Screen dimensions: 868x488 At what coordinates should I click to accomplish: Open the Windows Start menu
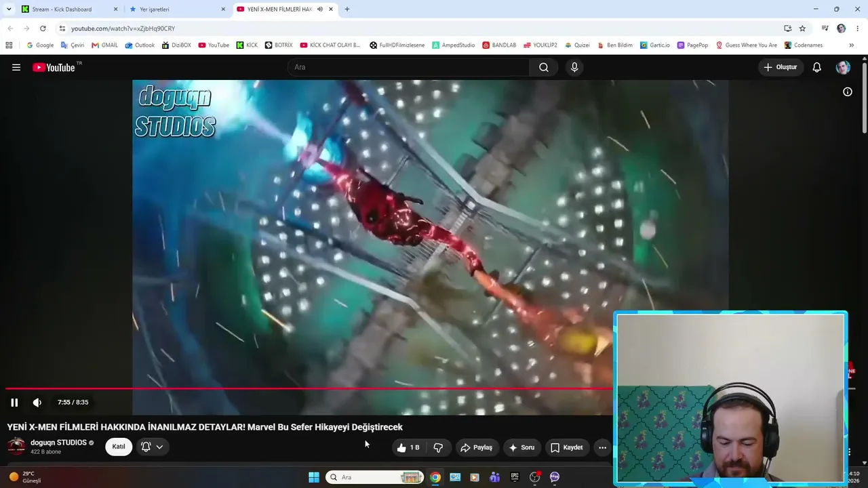click(314, 477)
